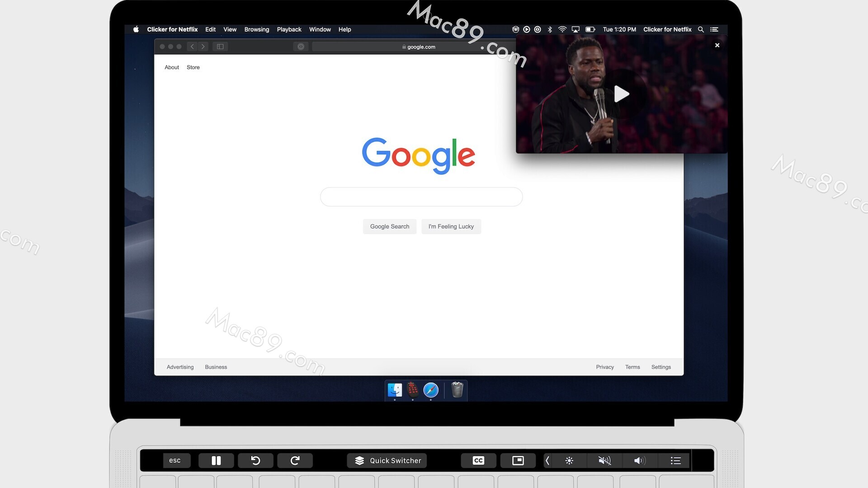Click the play button on the floating video
This screenshot has height=488, width=868.
pos(622,94)
